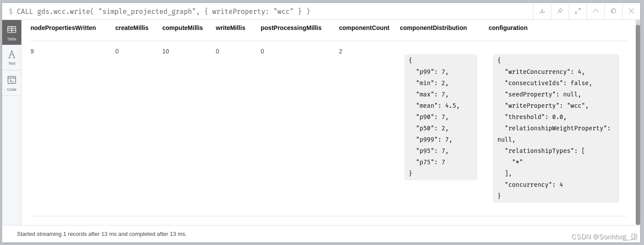Viewport: 644px width, 245px height.
Task: Click the "threshold": 0.0 line
Action: pos(536,117)
